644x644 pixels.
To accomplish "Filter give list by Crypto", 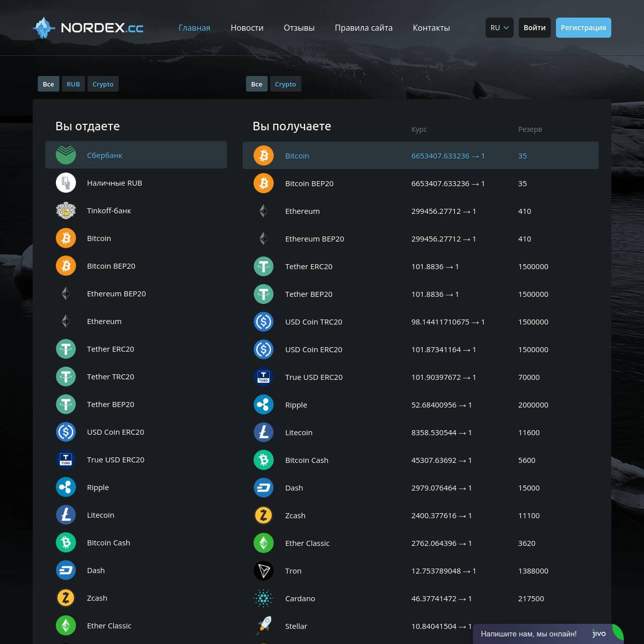I will tap(103, 84).
